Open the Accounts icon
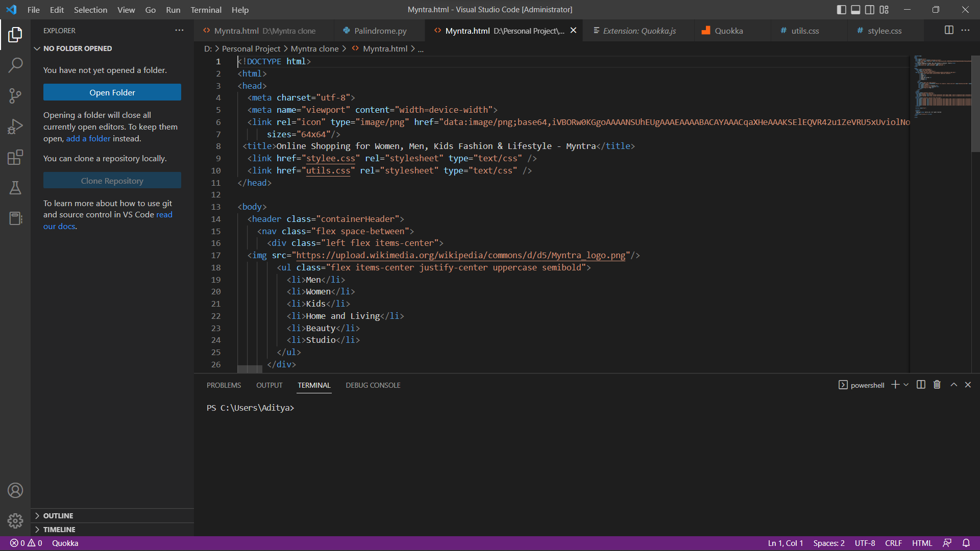980x551 pixels. (15, 490)
